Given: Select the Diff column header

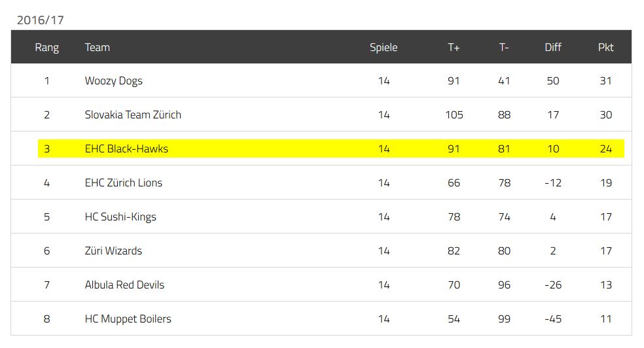Looking at the screenshot, I should [553, 48].
